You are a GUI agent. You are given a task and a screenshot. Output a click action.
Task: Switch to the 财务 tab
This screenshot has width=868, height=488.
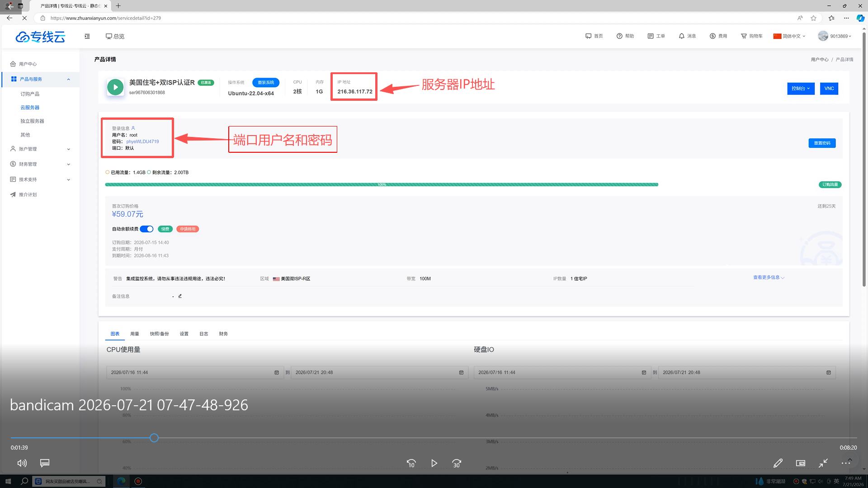223,334
